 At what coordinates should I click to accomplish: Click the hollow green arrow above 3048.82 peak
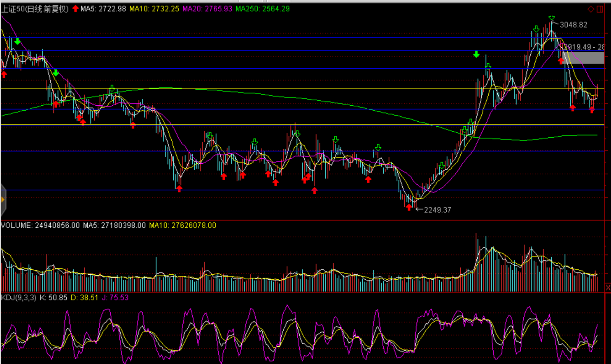(x=552, y=17)
